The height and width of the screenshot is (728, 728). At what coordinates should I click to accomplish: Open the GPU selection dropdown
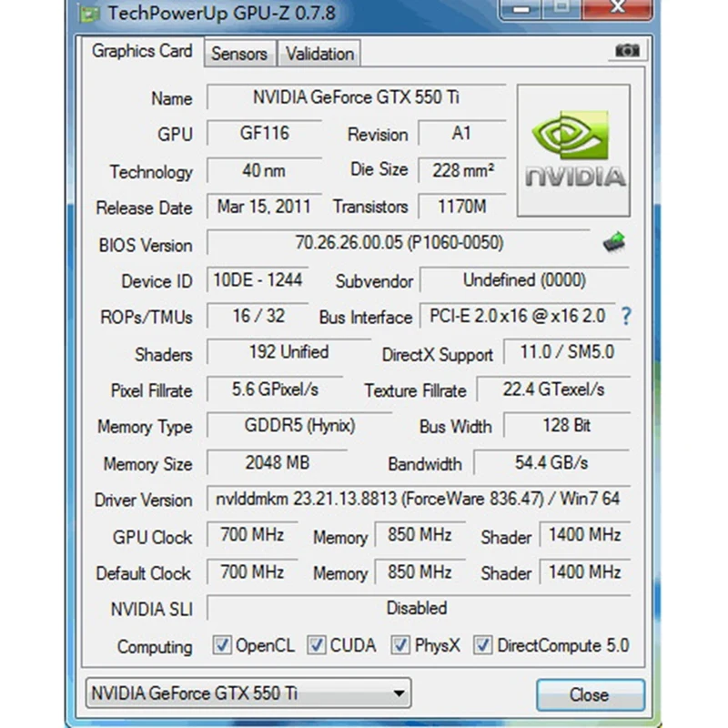click(248, 693)
